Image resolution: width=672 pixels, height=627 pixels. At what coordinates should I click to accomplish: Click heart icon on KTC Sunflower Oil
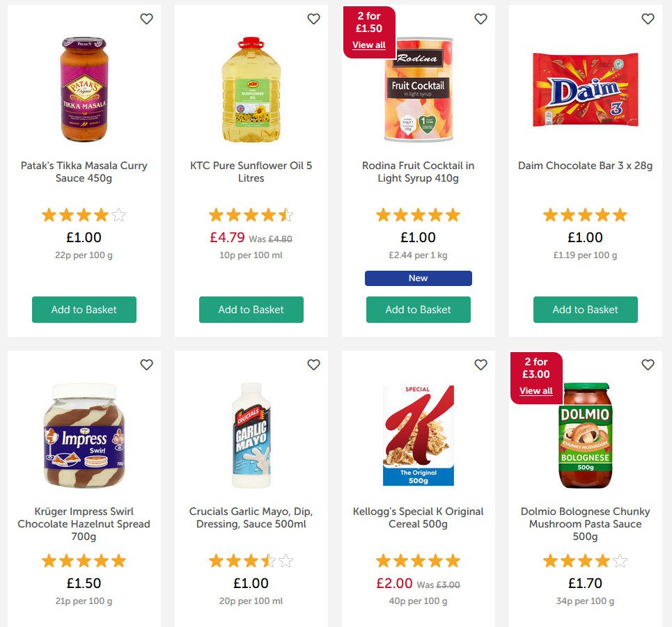point(313,19)
